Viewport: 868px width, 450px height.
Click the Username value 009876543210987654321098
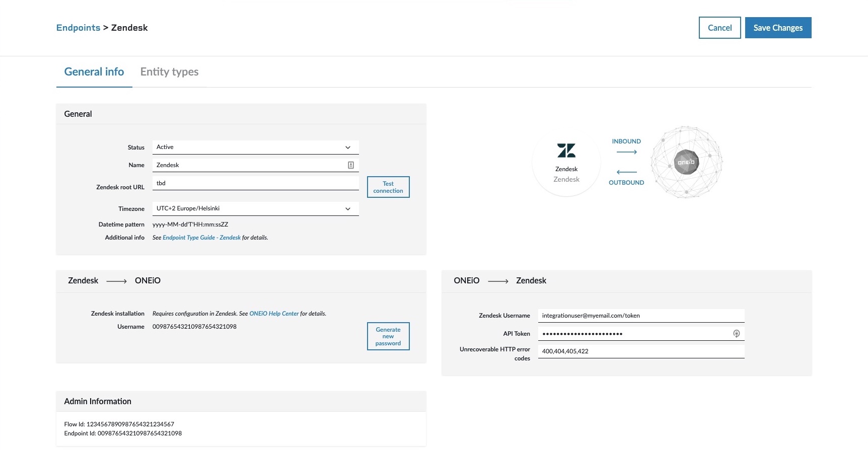[x=194, y=327]
